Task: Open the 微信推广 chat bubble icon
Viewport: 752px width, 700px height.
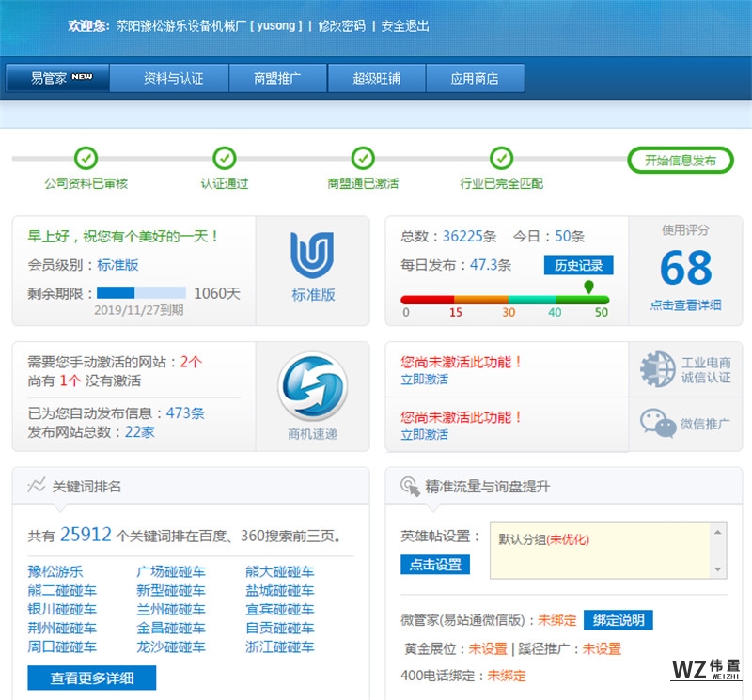Action: click(658, 423)
